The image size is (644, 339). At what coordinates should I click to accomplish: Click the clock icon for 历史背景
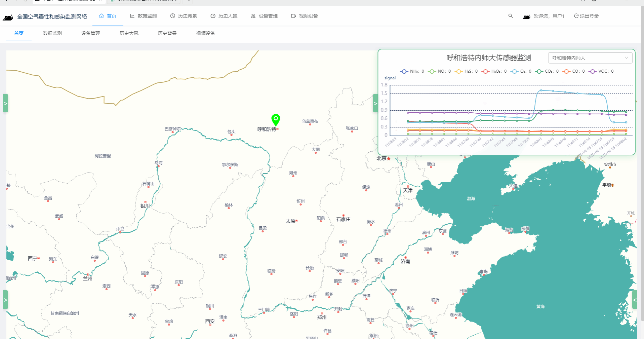(173, 16)
